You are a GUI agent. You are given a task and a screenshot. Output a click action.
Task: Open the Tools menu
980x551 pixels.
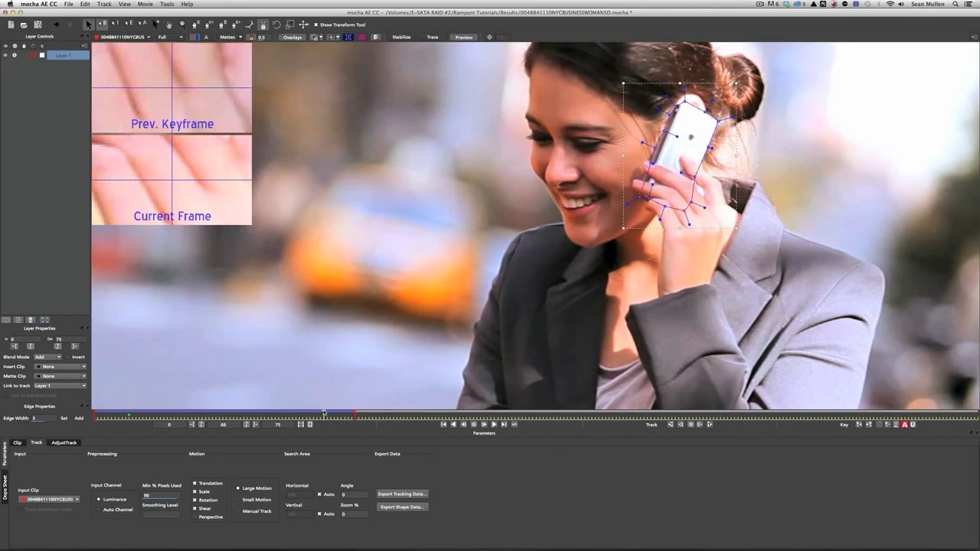pyautogui.click(x=167, y=4)
